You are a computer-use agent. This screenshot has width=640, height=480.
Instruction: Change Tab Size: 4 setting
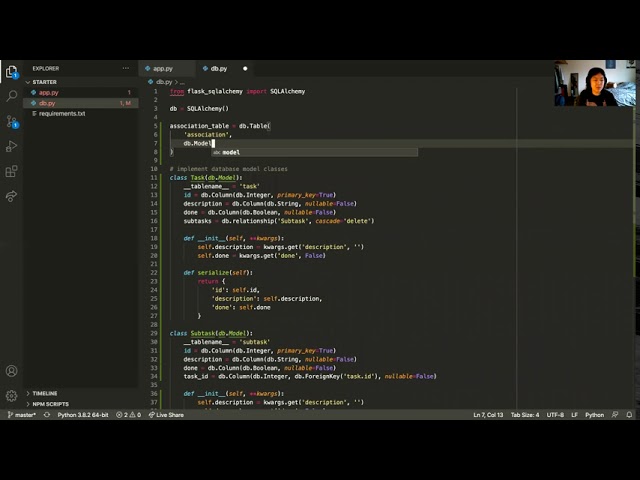525,415
